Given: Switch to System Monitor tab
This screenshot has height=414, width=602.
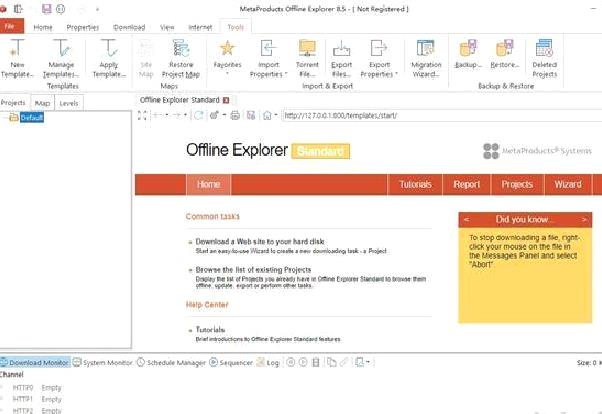Looking at the screenshot, I should pos(103,362).
